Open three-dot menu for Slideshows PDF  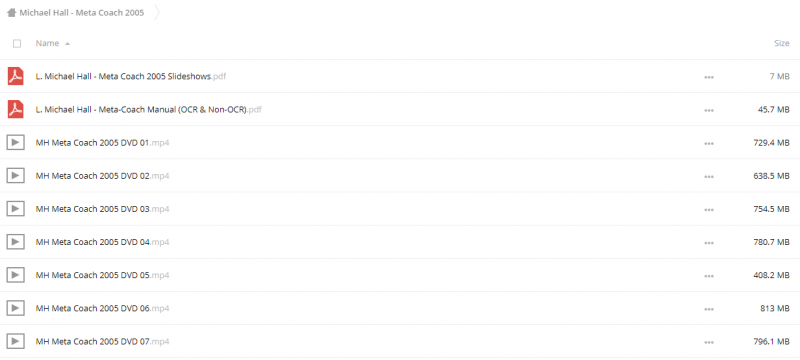[x=709, y=77]
